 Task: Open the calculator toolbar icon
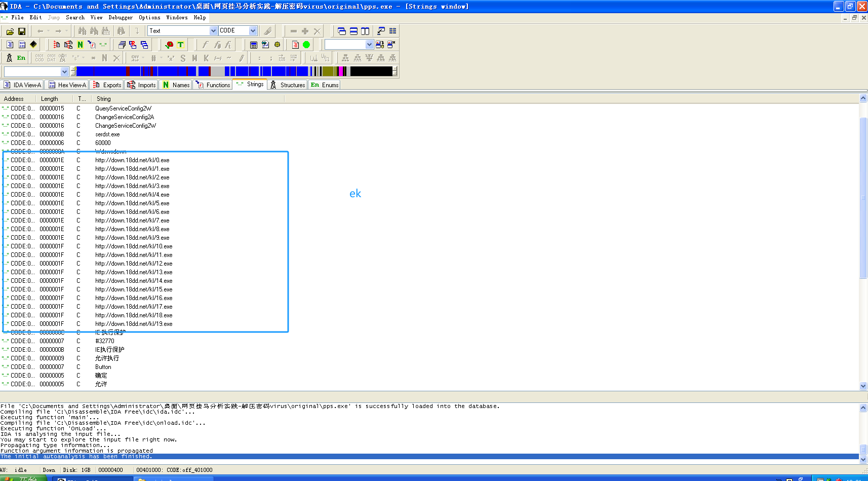click(254, 45)
